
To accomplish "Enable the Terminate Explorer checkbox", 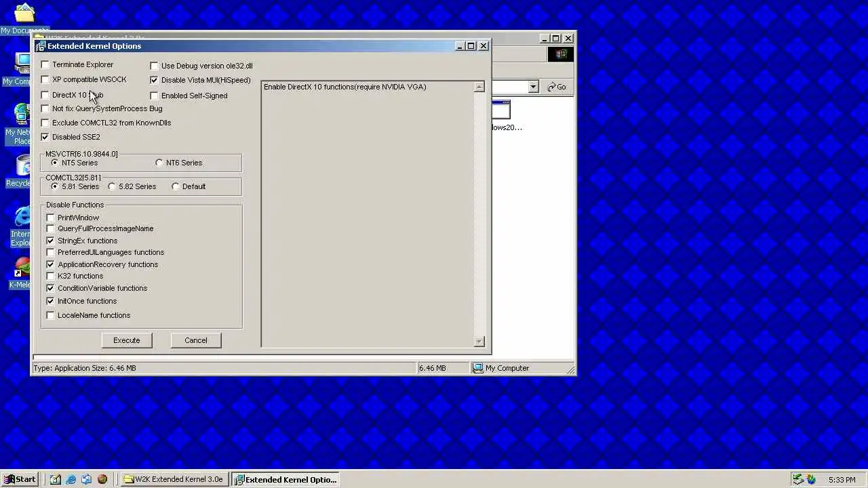I will click(45, 64).
